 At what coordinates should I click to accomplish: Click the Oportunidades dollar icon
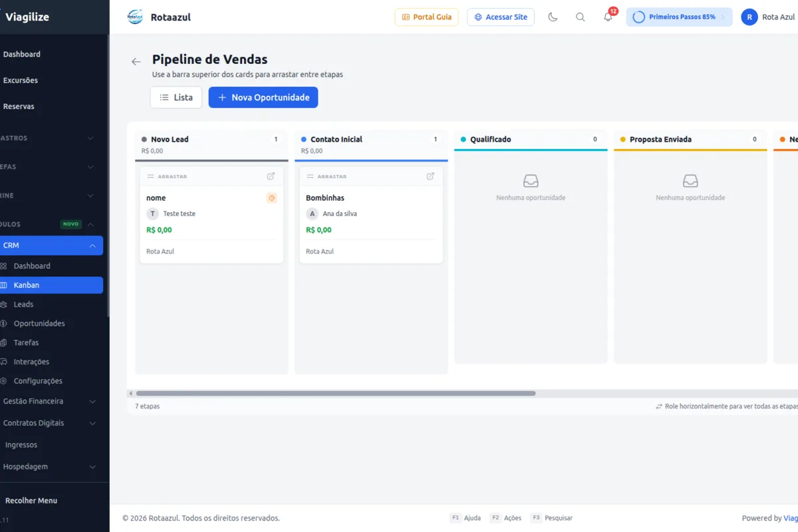click(4, 324)
